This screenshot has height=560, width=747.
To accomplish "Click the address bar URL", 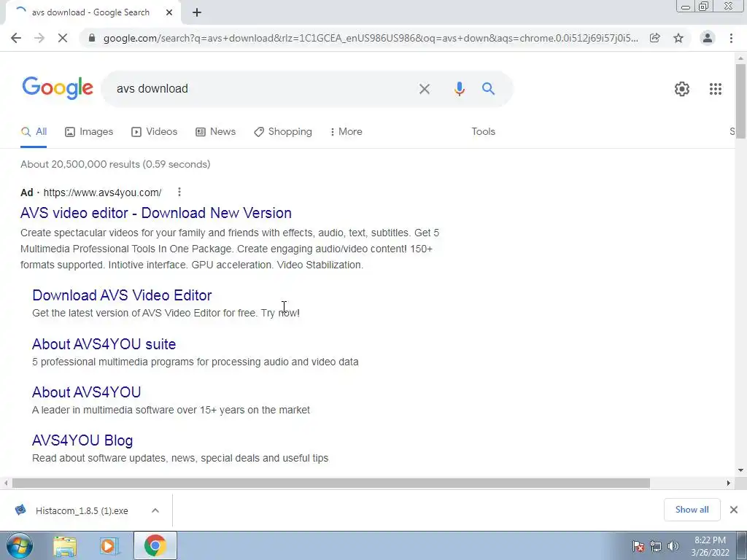I will pyautogui.click(x=370, y=38).
